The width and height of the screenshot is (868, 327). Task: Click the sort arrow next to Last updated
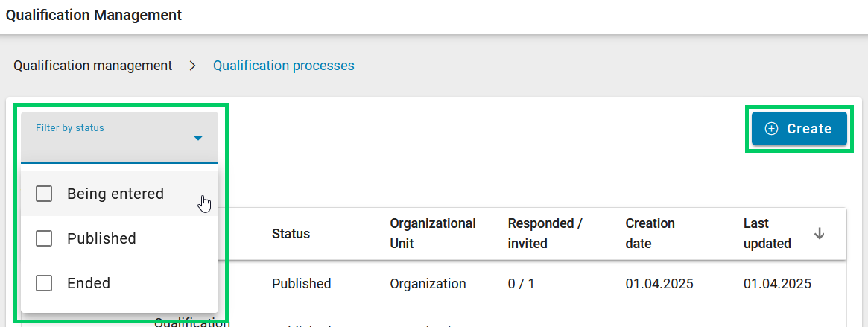(820, 233)
